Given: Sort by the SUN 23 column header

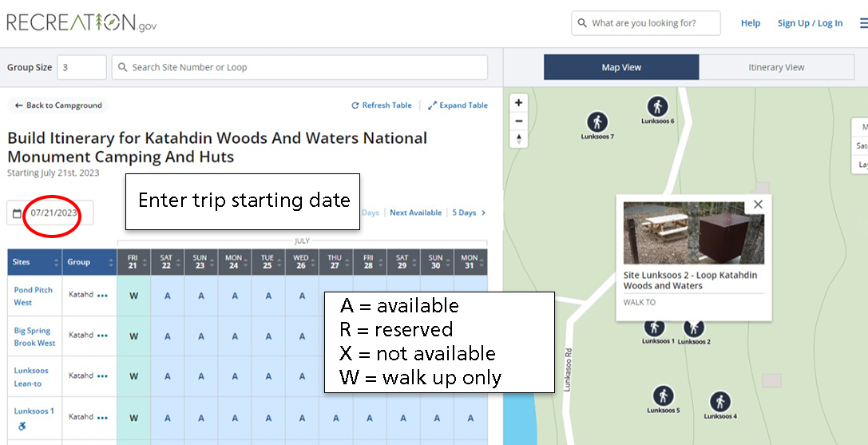Looking at the screenshot, I should [x=201, y=262].
